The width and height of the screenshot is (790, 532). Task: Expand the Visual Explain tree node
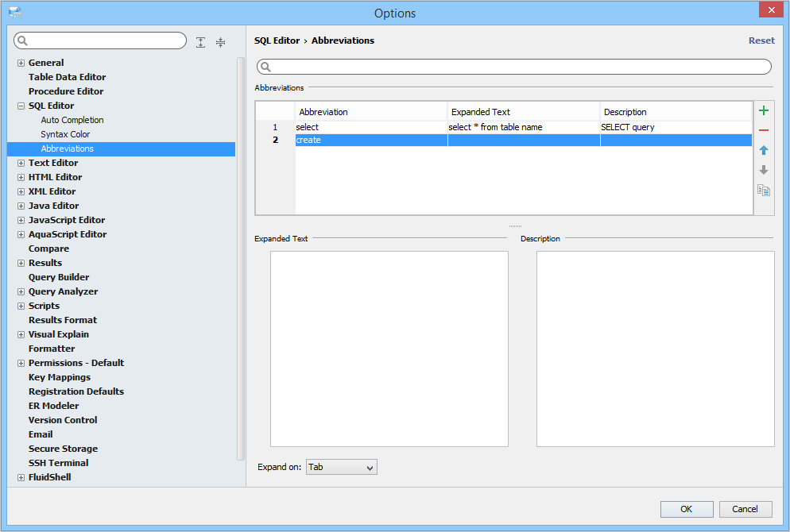click(21, 335)
